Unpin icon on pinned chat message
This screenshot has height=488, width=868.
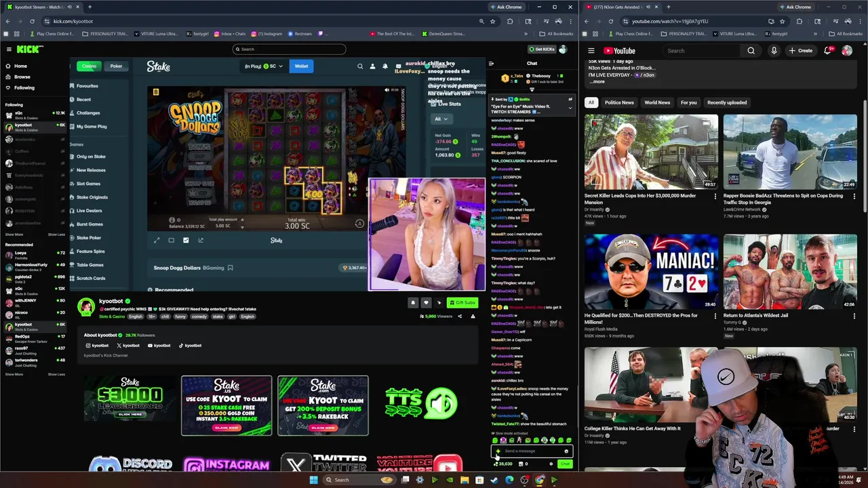click(x=570, y=99)
